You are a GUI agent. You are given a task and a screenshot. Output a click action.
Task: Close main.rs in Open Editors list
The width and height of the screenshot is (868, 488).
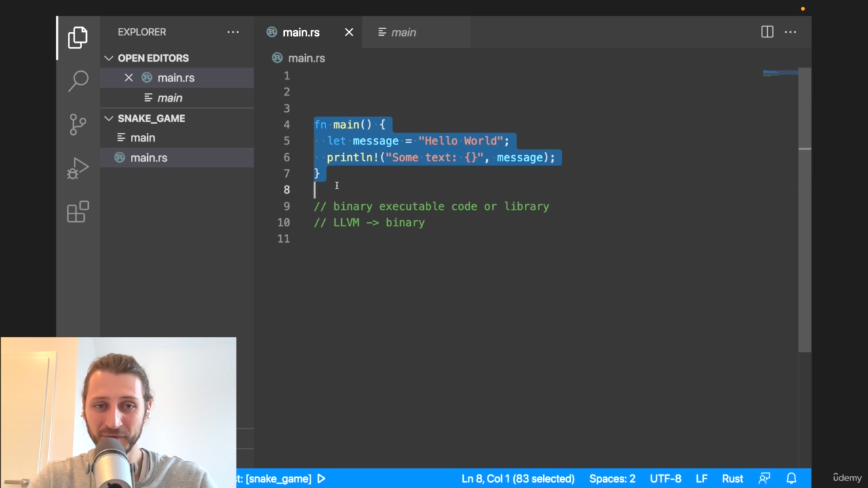(x=129, y=78)
